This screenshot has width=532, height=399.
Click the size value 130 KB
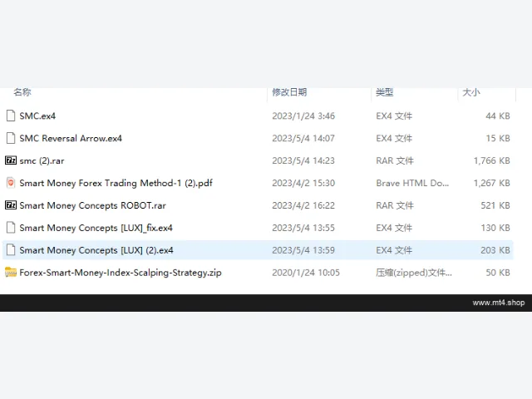pos(495,228)
